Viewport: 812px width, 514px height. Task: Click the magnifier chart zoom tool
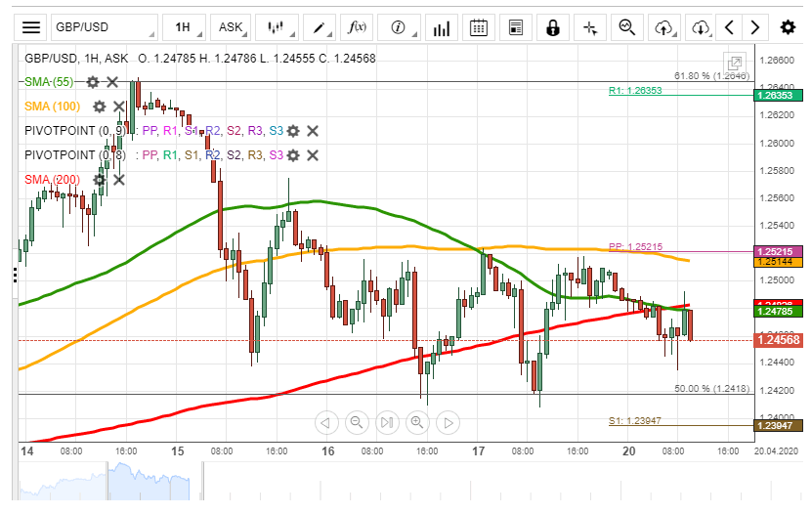627,27
